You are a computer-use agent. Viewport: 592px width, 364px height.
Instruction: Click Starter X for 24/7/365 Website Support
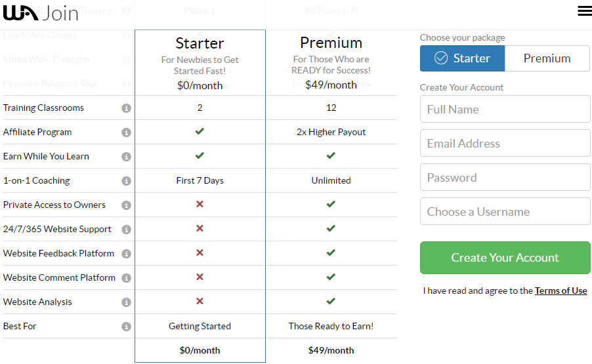coord(200,228)
